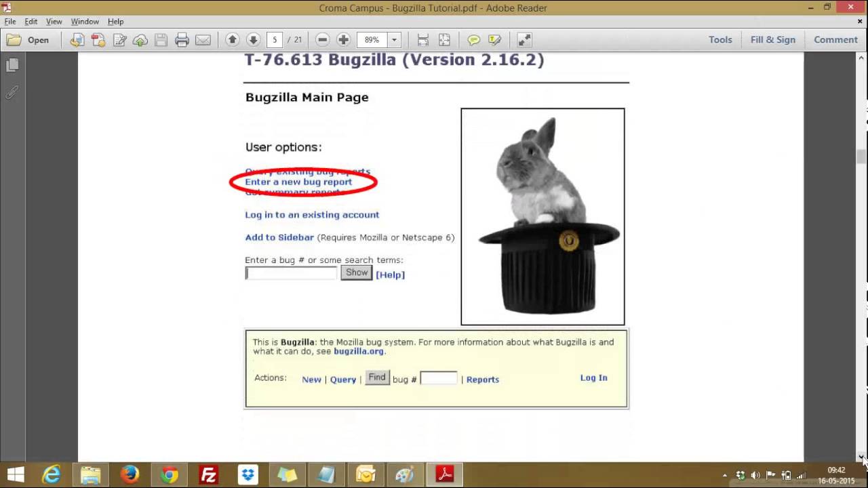Viewport: 868px width, 488px height.
Task: Open the Page Thumbnails side panel
Action: (x=12, y=65)
